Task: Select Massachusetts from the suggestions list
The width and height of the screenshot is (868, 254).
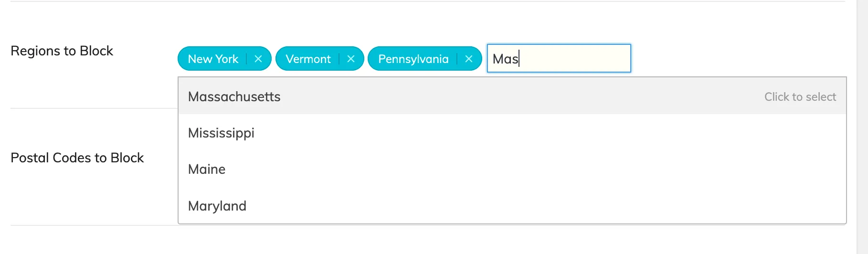Action: pos(512,96)
